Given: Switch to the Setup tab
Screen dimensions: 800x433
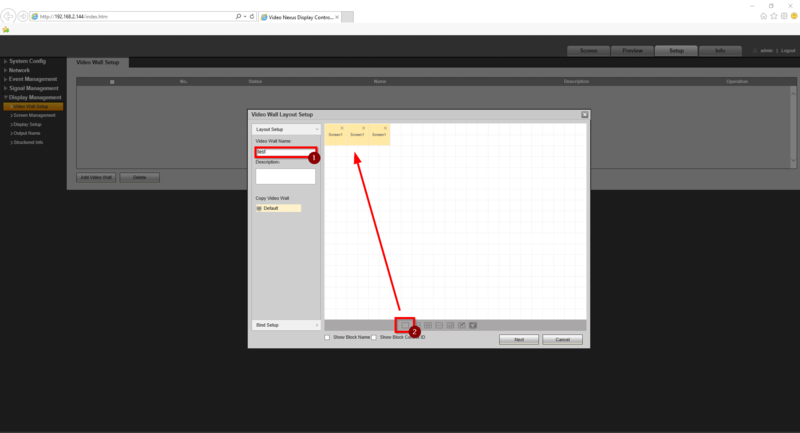Looking at the screenshot, I should point(676,50).
